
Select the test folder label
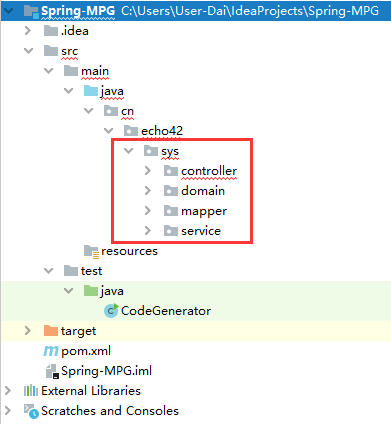(91, 271)
